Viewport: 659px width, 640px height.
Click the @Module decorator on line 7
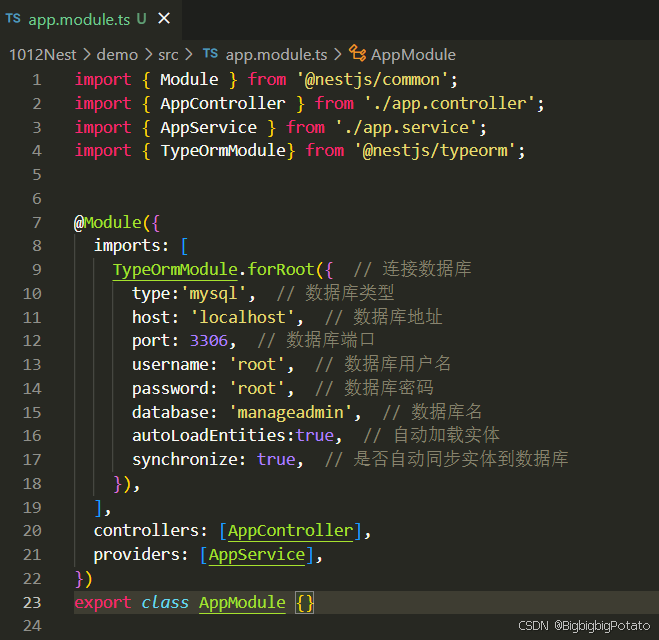click(108, 222)
